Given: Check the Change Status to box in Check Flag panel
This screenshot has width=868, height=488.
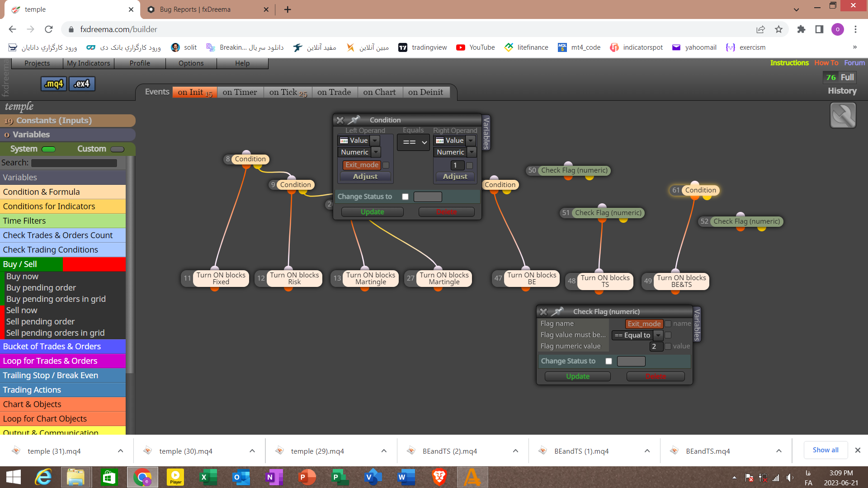Looking at the screenshot, I should 609,361.
